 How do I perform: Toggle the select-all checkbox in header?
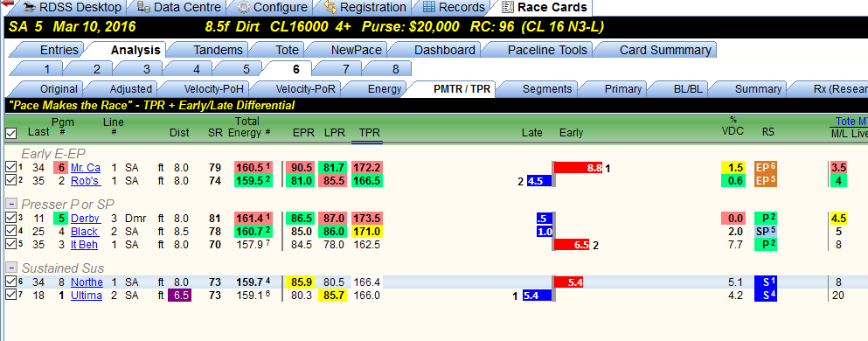click(10, 134)
